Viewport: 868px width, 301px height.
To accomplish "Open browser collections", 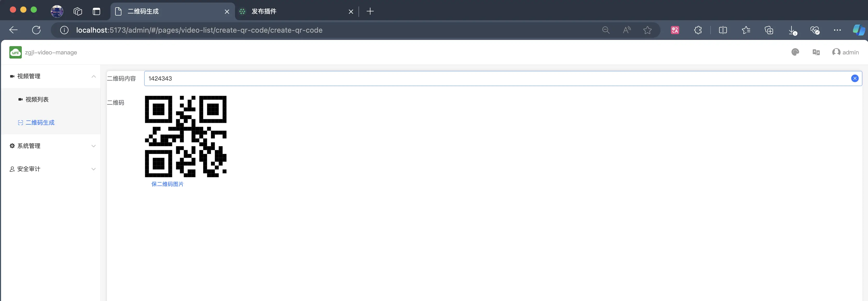I will (769, 30).
